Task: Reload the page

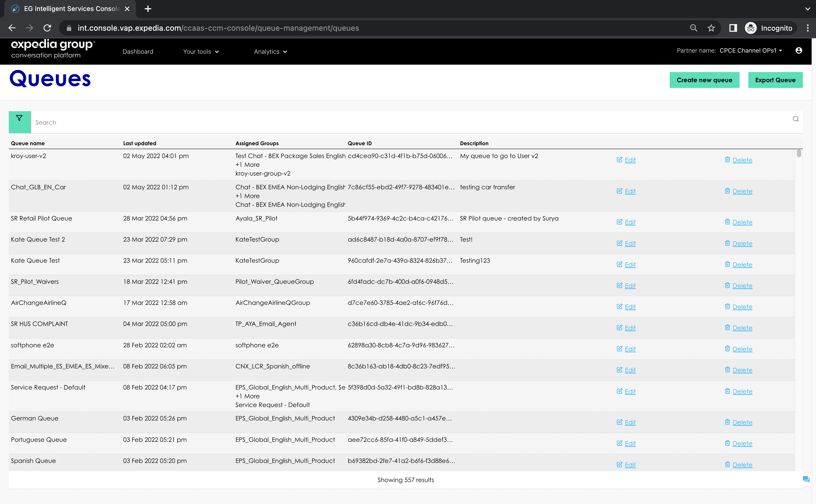Action: 47,28
